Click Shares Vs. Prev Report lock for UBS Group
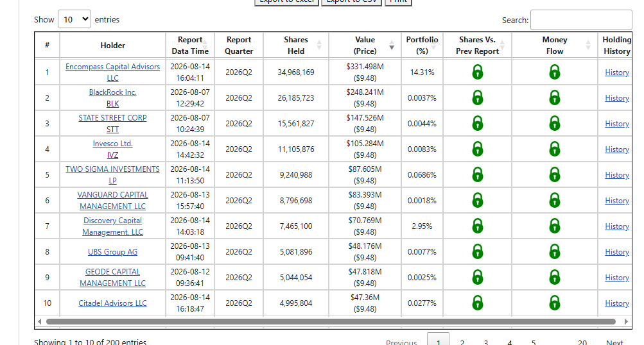644x345 pixels. [477, 251]
